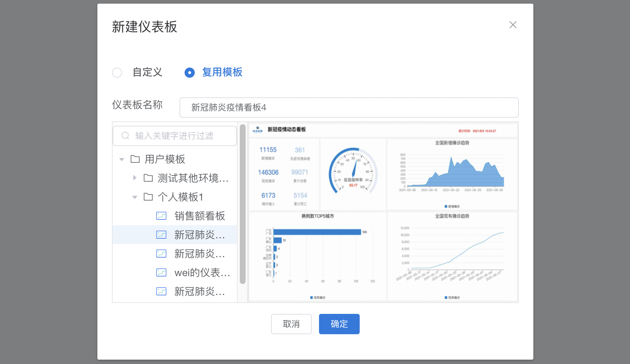This screenshot has width=630, height=364.
Task: Click the 11155 新增确诊 value
Action: coord(268,150)
